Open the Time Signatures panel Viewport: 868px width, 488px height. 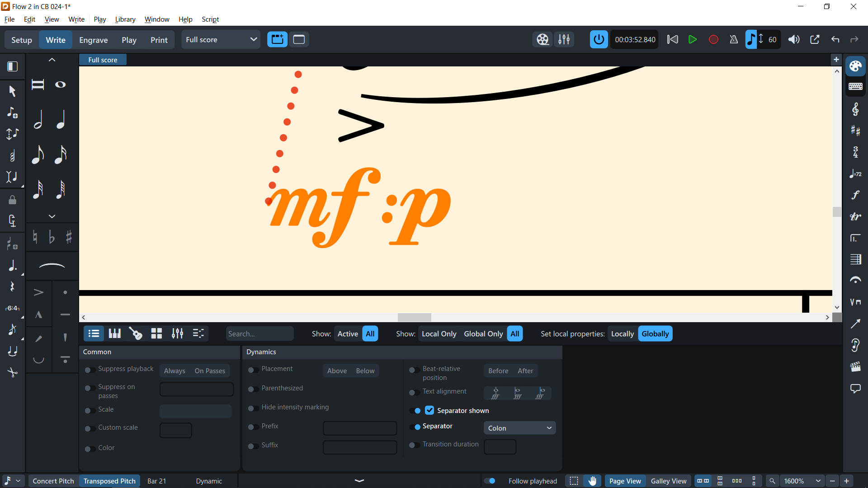point(856,152)
